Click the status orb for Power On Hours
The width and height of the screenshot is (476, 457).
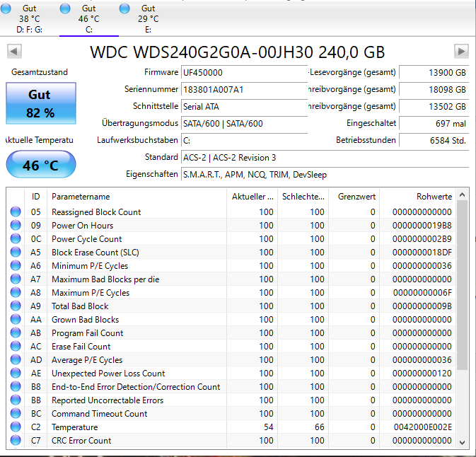pos(16,225)
